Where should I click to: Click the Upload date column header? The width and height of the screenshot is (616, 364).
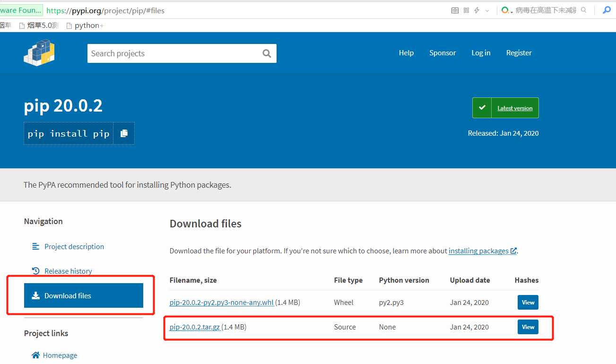[x=470, y=280]
